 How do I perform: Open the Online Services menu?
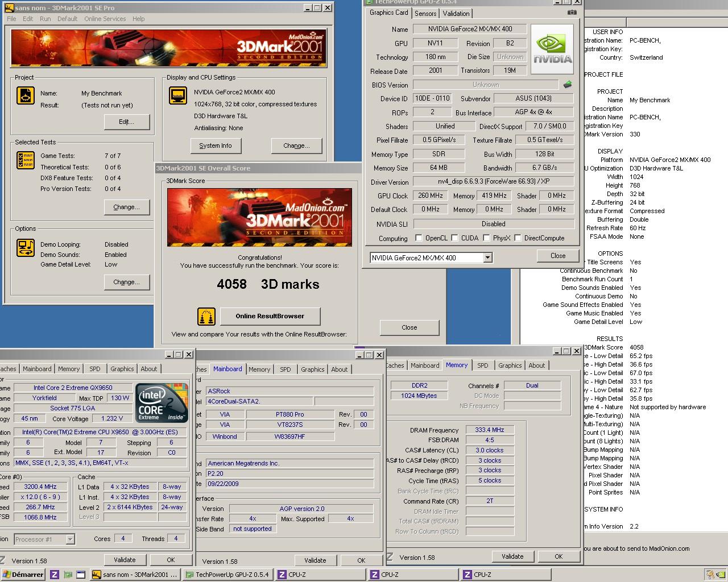coord(105,19)
